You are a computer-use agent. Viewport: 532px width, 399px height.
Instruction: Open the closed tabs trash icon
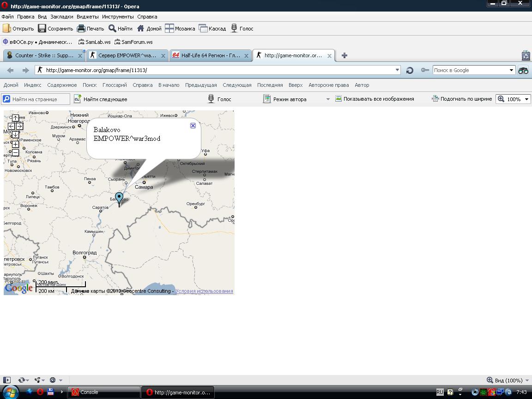tap(526, 55)
